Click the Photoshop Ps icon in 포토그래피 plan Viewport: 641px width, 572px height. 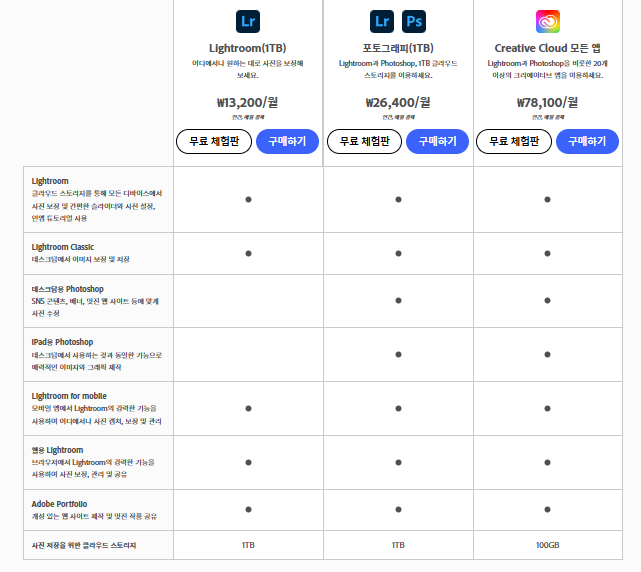tap(414, 21)
